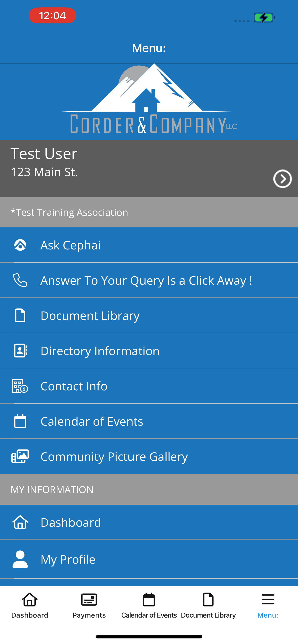Switch to Document Library tab label in the bottom bar
Viewport: 298px width, 644px height.
click(x=208, y=615)
